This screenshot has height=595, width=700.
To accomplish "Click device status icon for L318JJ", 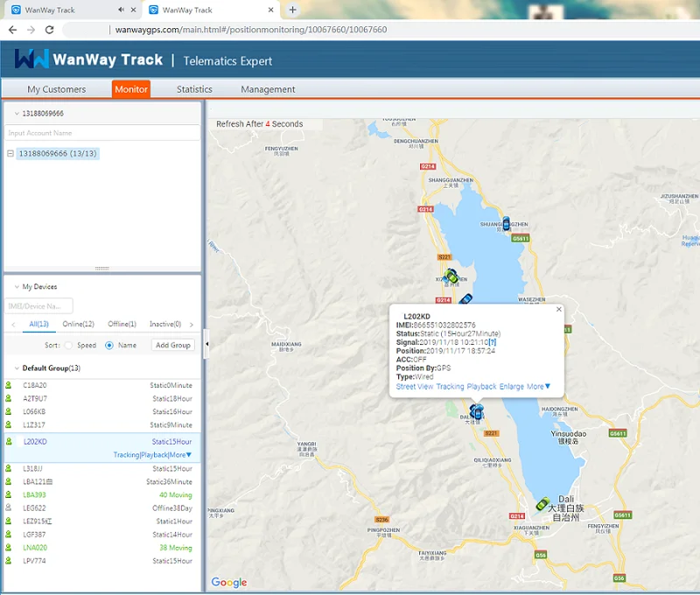I will tap(9, 468).
